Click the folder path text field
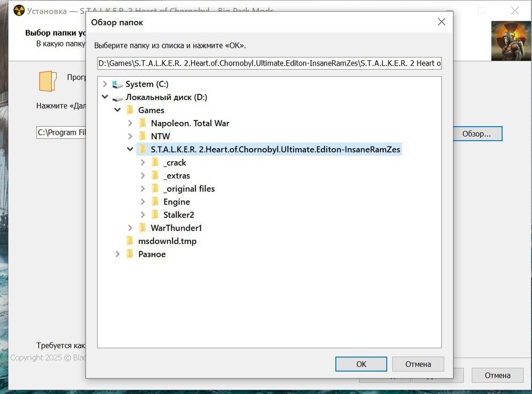The image size is (532, 394). (x=269, y=64)
